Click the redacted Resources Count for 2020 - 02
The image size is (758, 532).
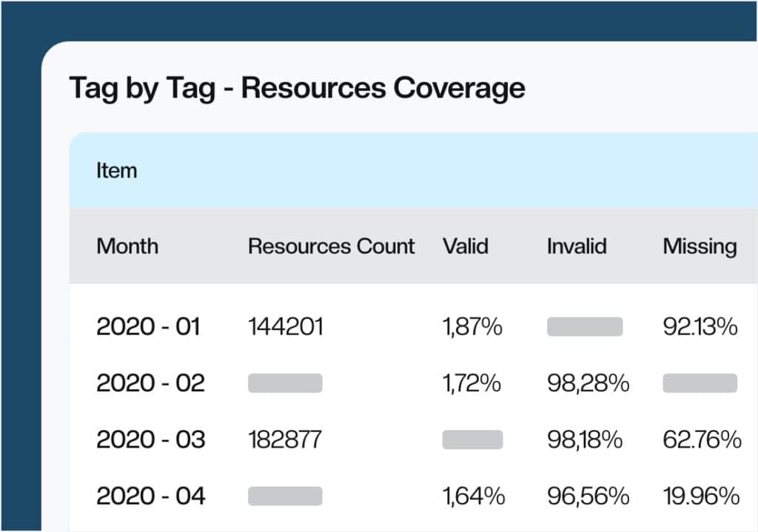click(x=286, y=383)
